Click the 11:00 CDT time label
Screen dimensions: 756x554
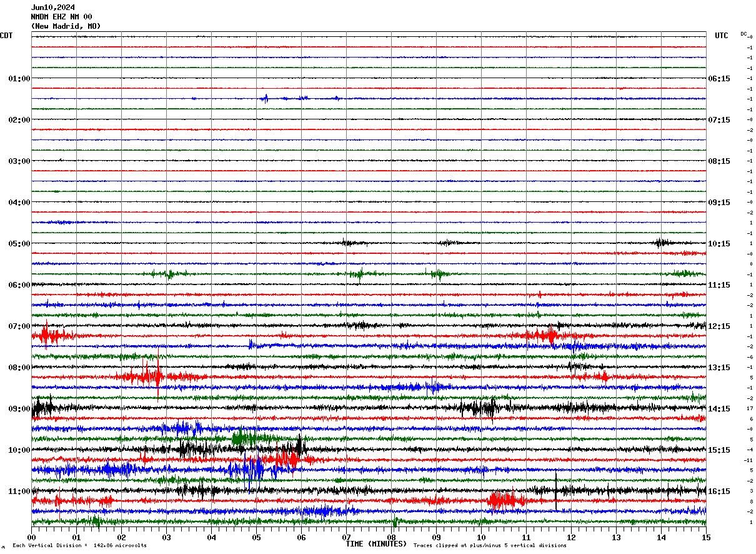click(19, 491)
